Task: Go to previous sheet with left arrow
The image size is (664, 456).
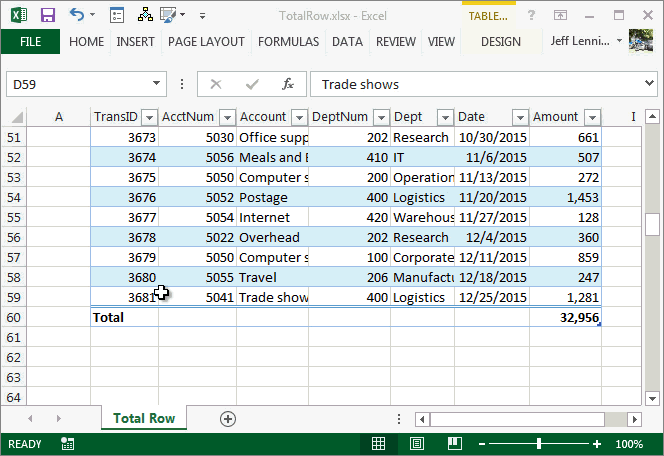Action: (30, 418)
